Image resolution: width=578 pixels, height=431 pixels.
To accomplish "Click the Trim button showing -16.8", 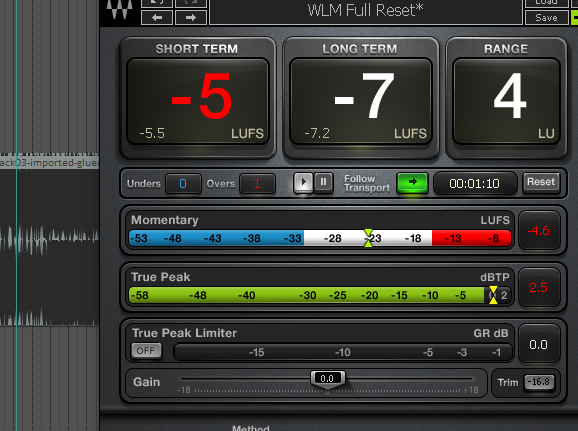I will point(539,382).
